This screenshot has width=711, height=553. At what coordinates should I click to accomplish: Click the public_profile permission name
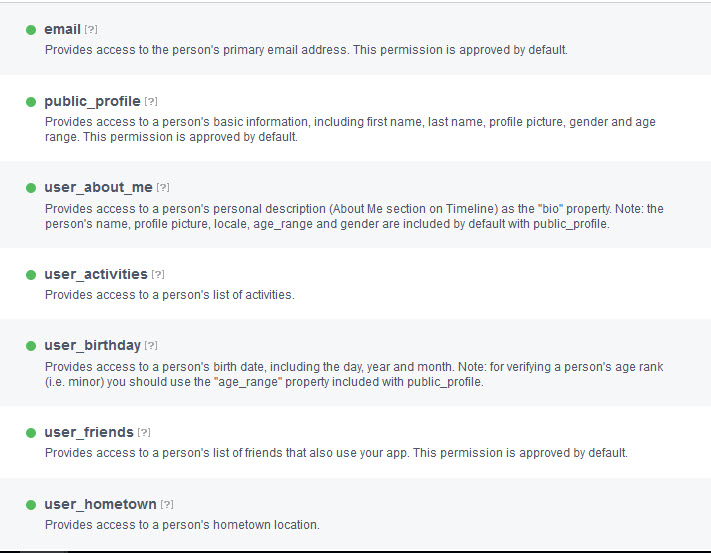(92, 101)
